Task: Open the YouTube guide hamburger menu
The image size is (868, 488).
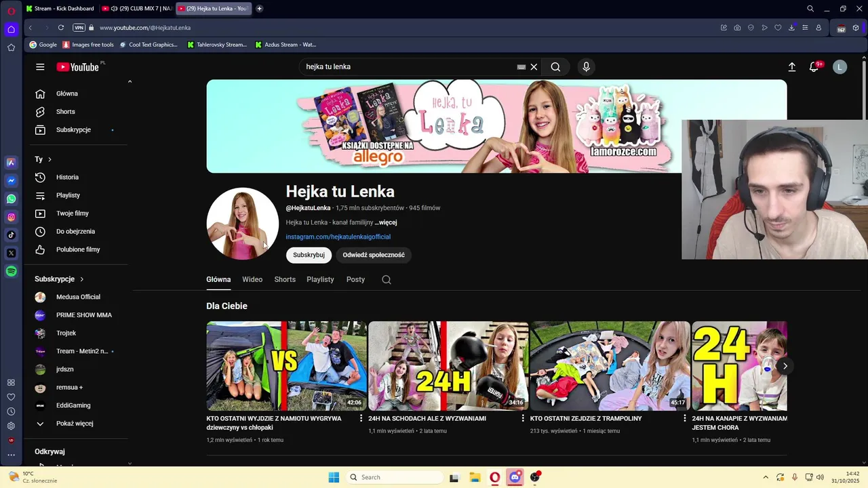Action: pos(40,66)
